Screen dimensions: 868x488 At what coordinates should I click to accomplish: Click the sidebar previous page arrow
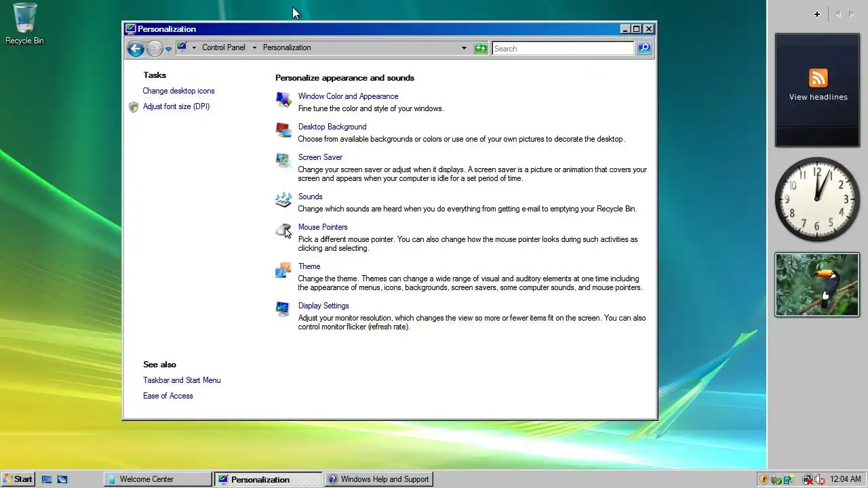tap(837, 14)
